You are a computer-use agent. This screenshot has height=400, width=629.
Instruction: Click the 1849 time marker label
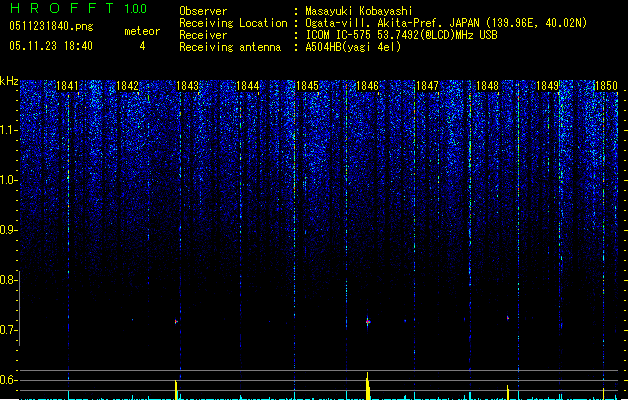(547, 86)
